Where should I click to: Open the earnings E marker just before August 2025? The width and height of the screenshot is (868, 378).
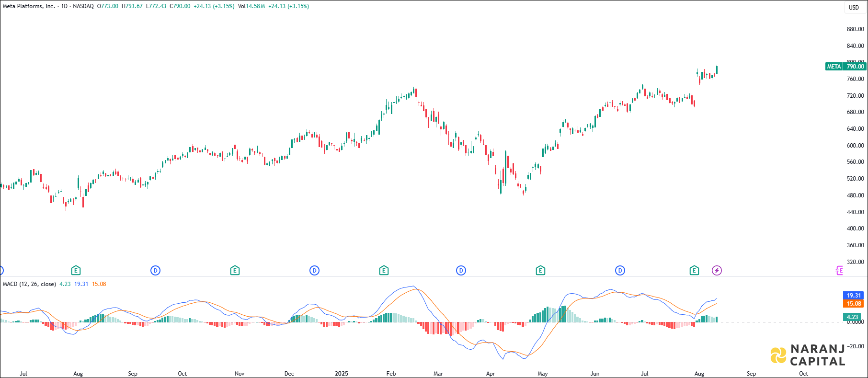tap(694, 271)
